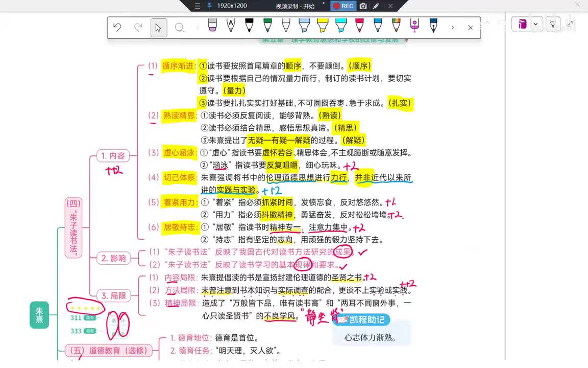Screen dimensions: 588x368
Task: Click the green 朱熹 root node
Action: [x=39, y=315]
